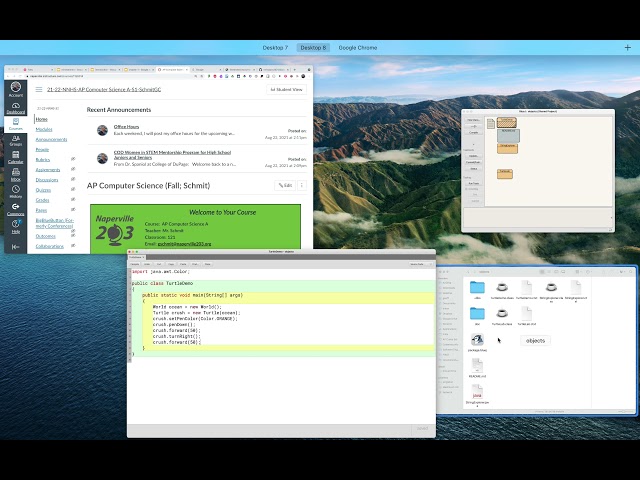
Task: Open the Collaborations course navigation link
Action: pos(50,247)
